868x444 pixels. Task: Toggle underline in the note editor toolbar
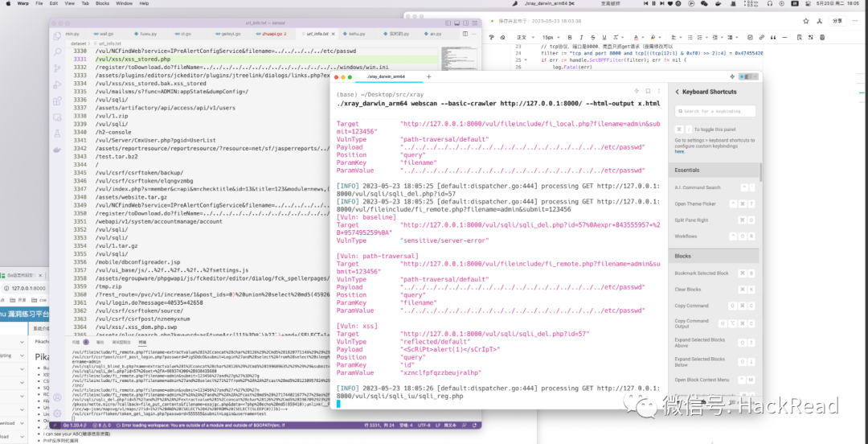[604, 37]
